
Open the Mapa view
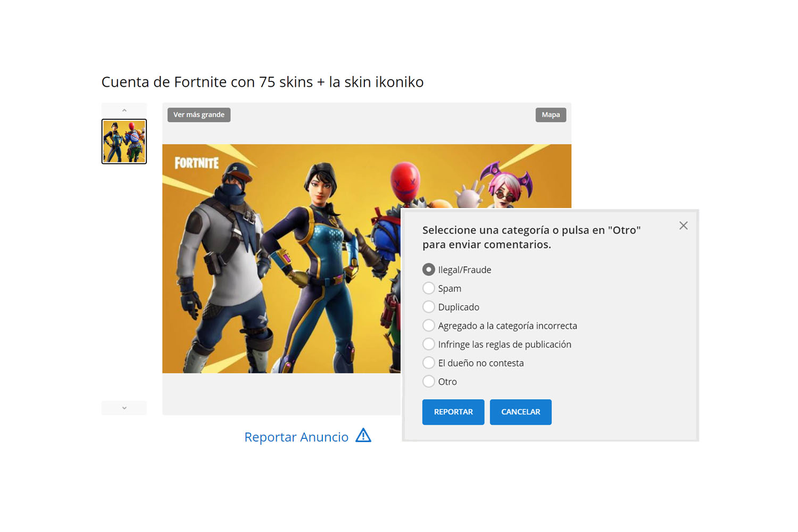(551, 115)
